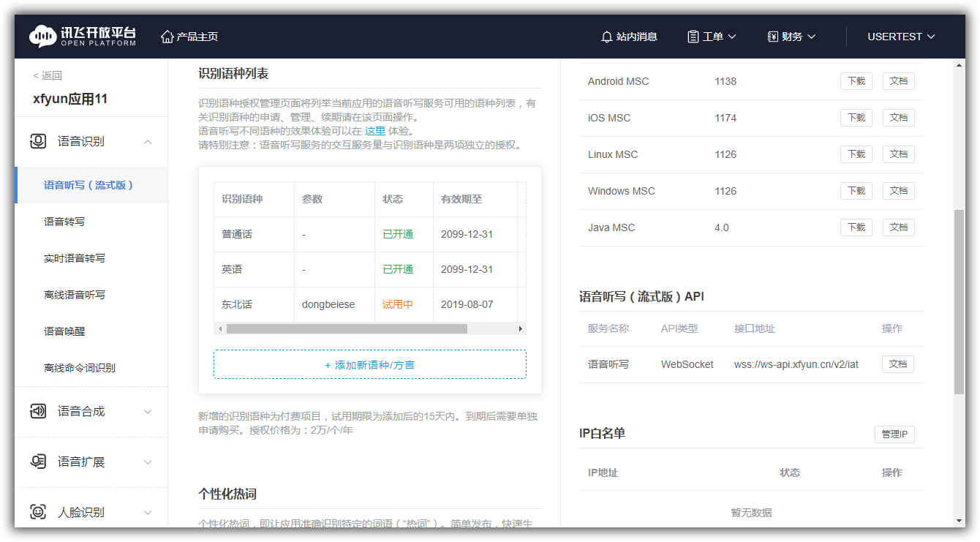This screenshot has width=980, height=542.
Task: Expand the 语音扩展 sidebar section
Action: [x=148, y=462]
